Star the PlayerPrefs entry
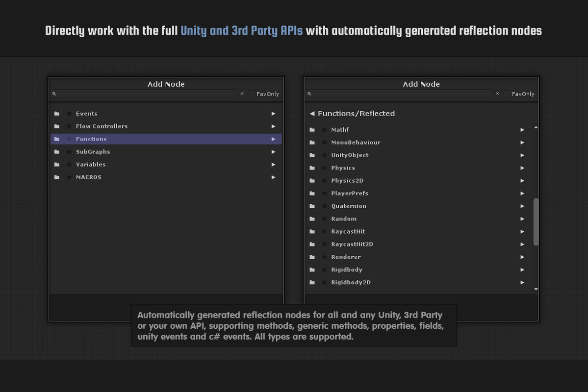Image resolution: width=588 pixels, height=392 pixels. click(x=324, y=194)
